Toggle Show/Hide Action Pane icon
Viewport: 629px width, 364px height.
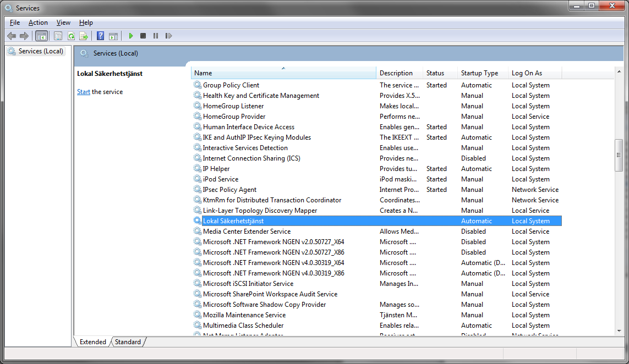click(x=113, y=36)
